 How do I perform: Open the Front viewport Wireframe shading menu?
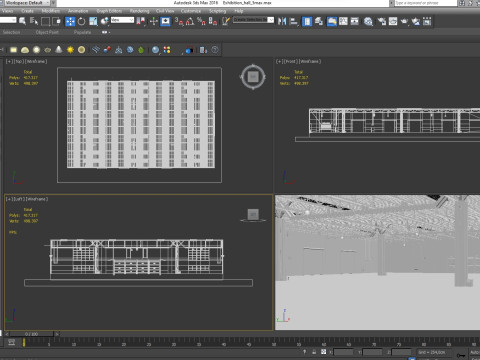click(310, 62)
